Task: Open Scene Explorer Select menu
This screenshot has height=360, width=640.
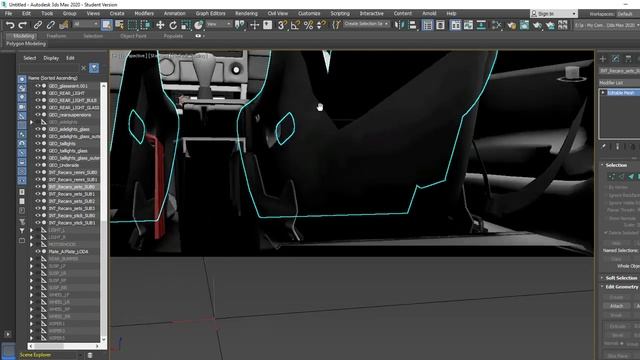Action: pos(29,58)
